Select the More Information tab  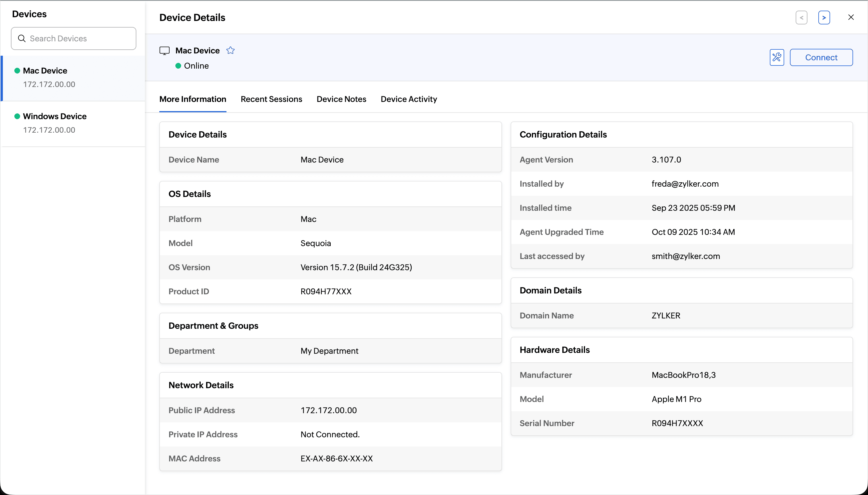(x=193, y=99)
